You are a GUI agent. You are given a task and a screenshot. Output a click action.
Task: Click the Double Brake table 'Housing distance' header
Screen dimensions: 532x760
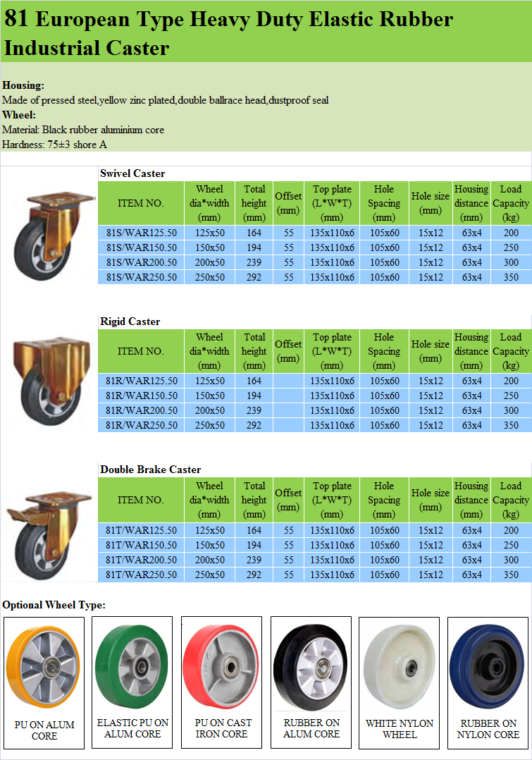(x=471, y=500)
